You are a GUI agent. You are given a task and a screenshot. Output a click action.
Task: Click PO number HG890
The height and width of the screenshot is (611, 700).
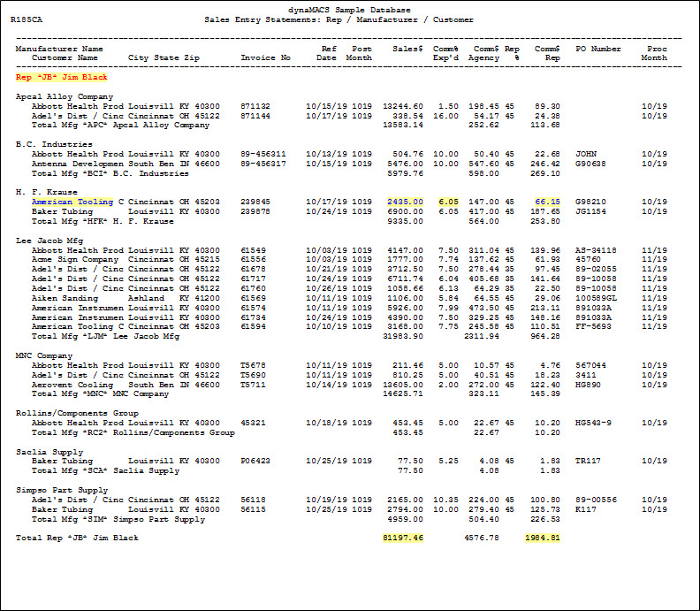pyautogui.click(x=588, y=385)
